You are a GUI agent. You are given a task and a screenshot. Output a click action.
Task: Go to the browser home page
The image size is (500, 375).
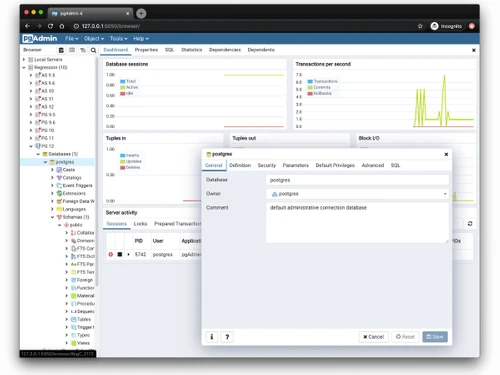(62, 26)
